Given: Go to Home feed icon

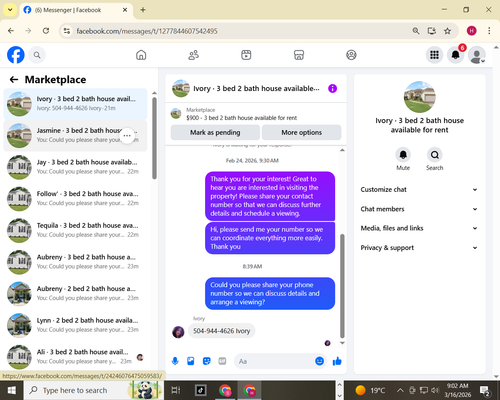Looking at the screenshot, I should (141, 55).
